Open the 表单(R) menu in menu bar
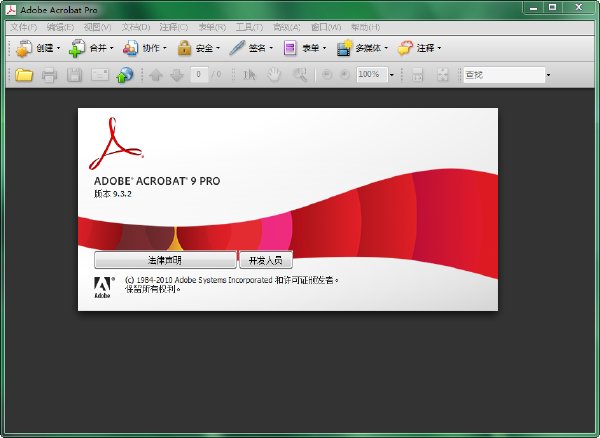Screen dimensions: 600x438 [x=212, y=27]
